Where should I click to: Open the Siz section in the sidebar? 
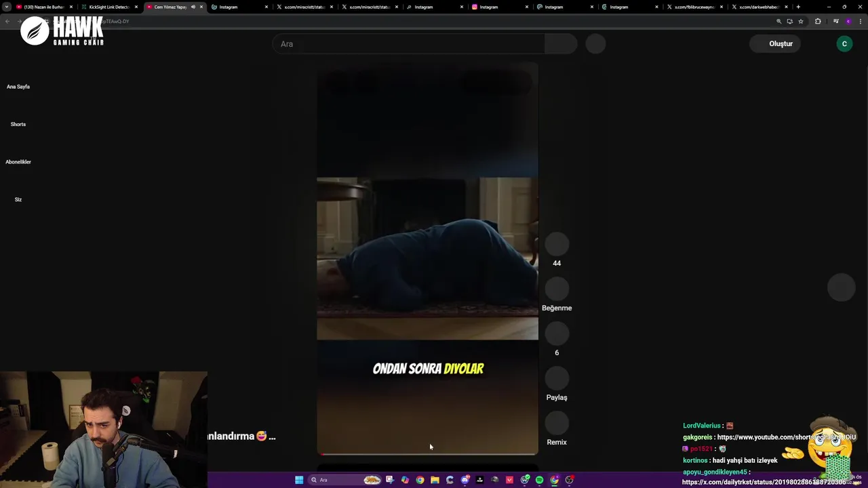[18, 200]
